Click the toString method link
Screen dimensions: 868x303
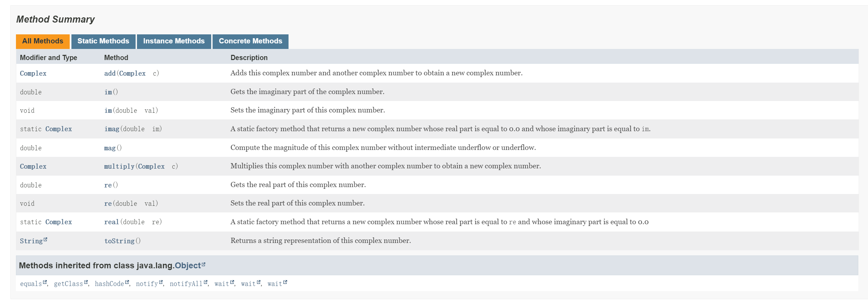(119, 241)
